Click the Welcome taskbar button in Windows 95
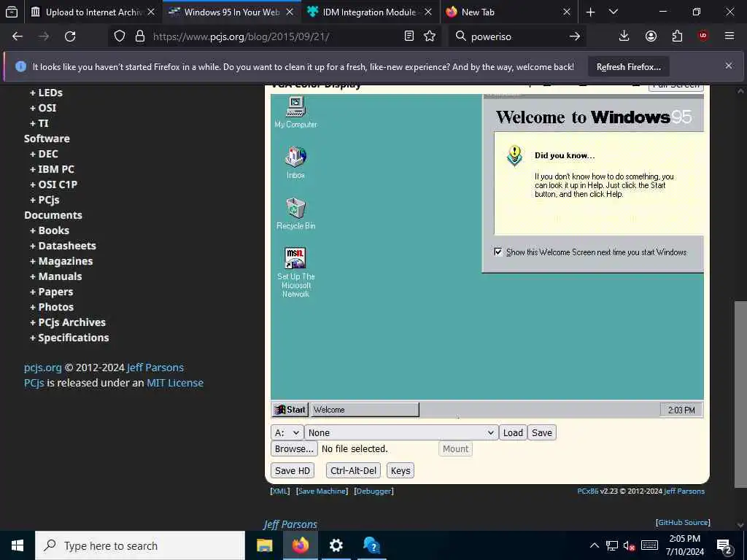This screenshot has width=747, height=560. tap(365, 410)
